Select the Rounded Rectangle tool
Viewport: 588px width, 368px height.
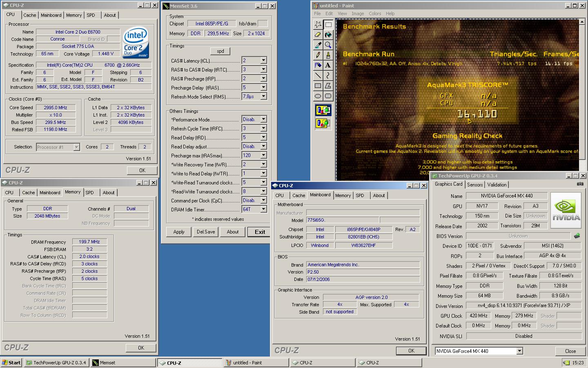[328, 96]
